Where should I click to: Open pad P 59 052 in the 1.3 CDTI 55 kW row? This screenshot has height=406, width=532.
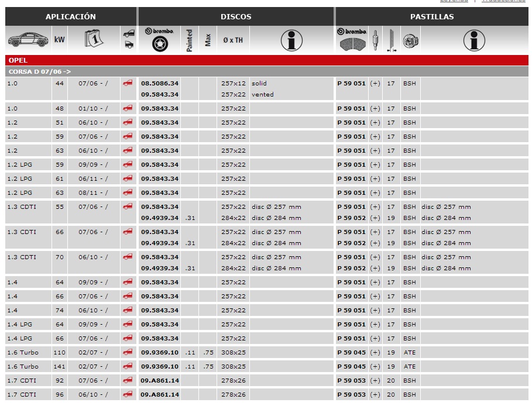(x=351, y=218)
